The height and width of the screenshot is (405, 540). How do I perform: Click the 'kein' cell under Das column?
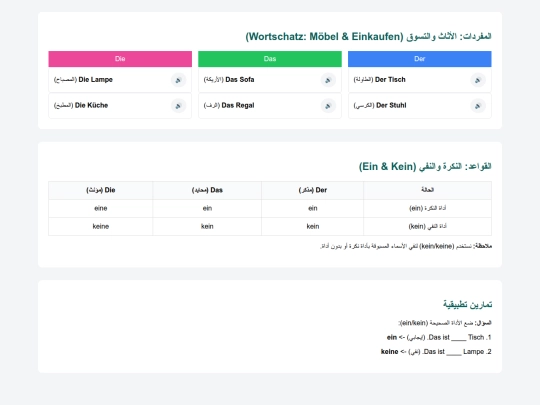click(207, 227)
